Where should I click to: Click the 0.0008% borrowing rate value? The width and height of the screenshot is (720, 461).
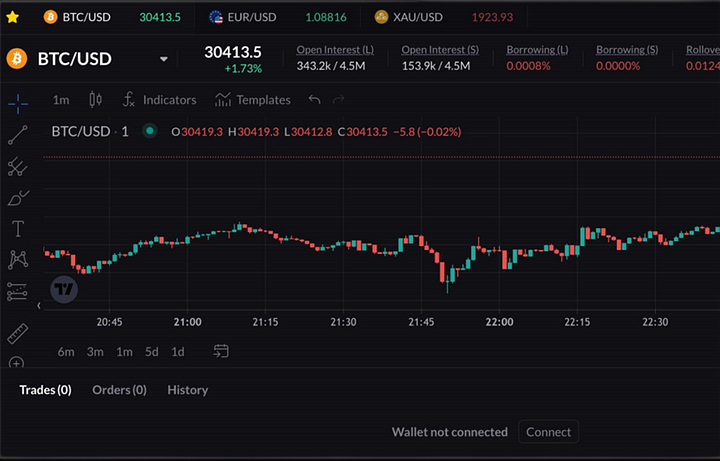(x=528, y=66)
